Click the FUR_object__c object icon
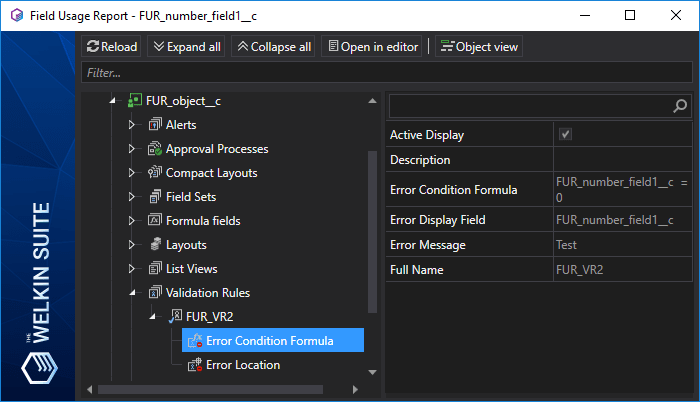 pyautogui.click(x=135, y=100)
